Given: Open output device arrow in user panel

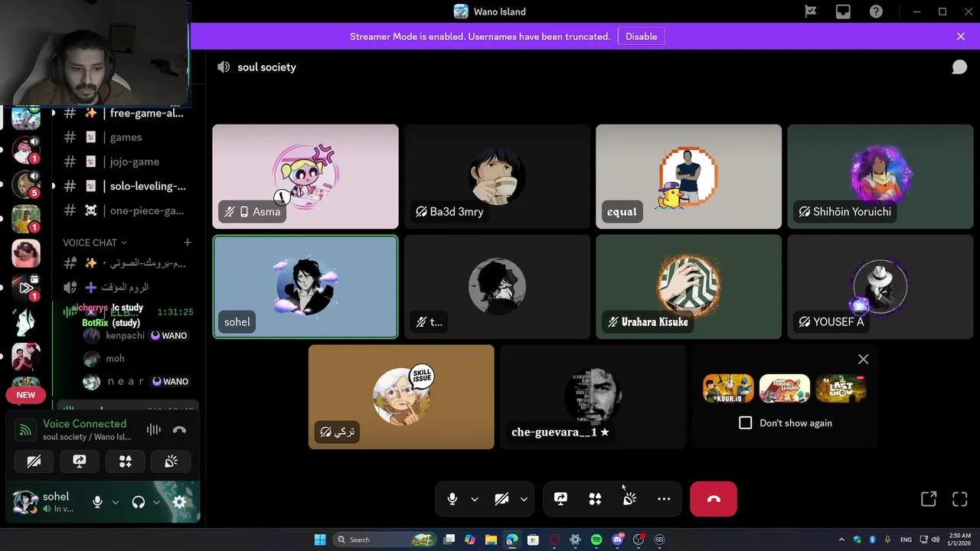Looking at the screenshot, I should pos(156,502).
